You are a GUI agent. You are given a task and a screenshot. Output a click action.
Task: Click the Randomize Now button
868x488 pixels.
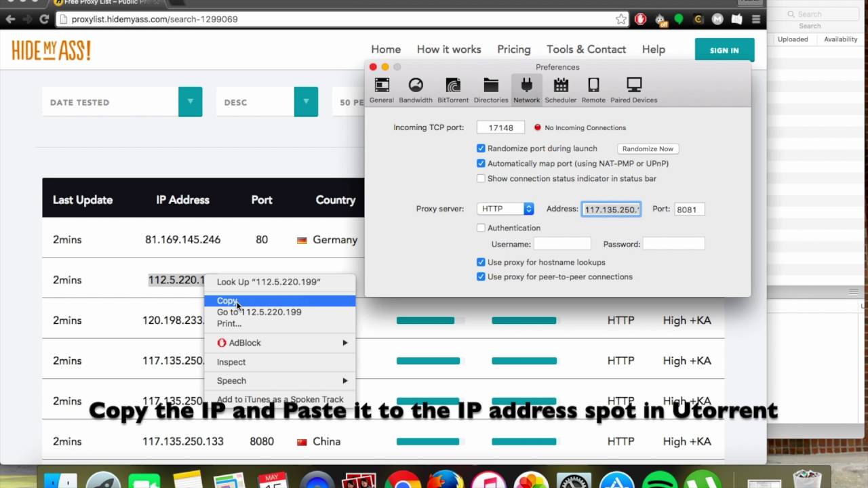coord(648,148)
